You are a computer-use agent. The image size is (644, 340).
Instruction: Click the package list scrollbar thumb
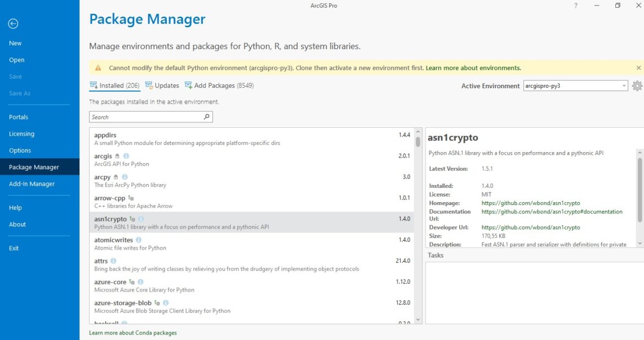(418, 142)
